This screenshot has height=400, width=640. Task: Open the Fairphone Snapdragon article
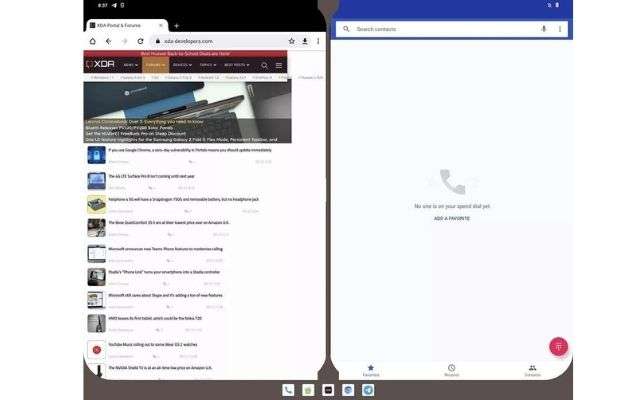[184, 200]
